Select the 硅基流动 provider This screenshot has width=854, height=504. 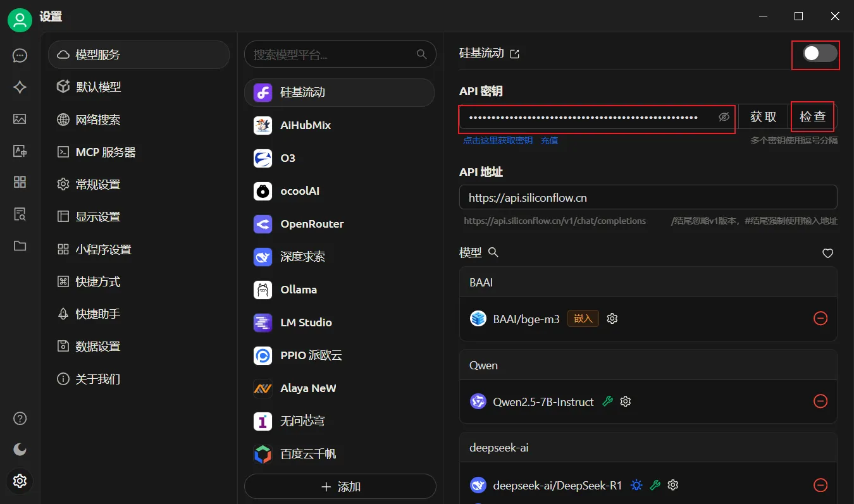340,92
